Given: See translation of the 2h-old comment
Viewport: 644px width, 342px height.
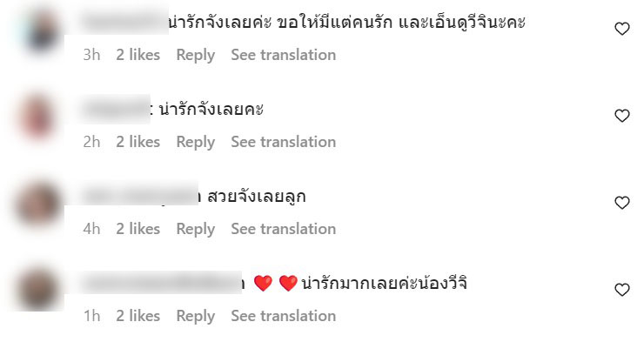Looking at the screenshot, I should (284, 142).
